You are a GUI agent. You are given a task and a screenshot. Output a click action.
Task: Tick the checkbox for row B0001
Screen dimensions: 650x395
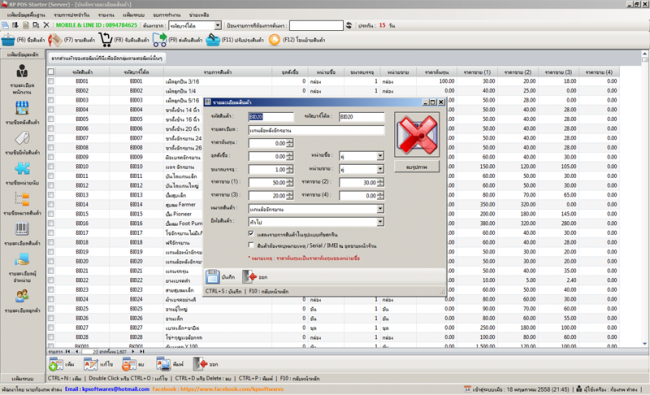51,81
